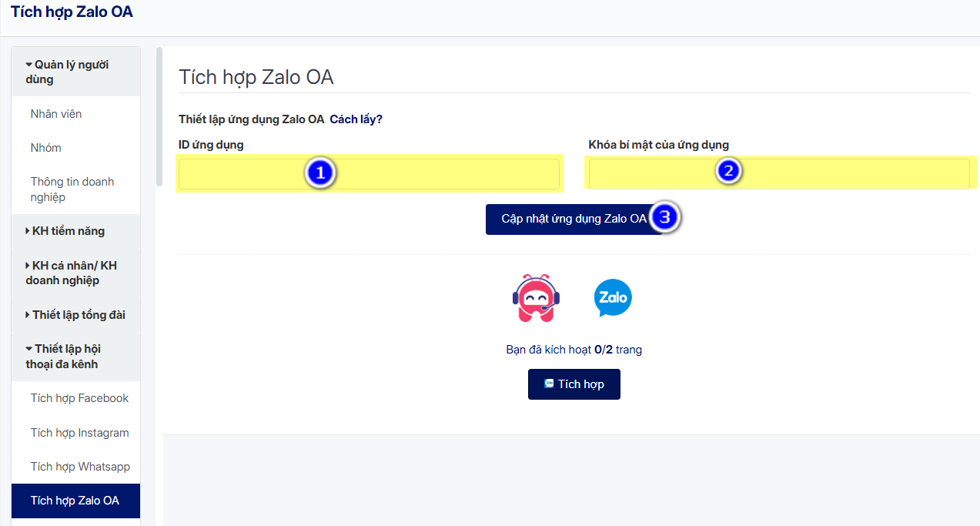Focus the ID ứng dụng input field

coord(369,174)
